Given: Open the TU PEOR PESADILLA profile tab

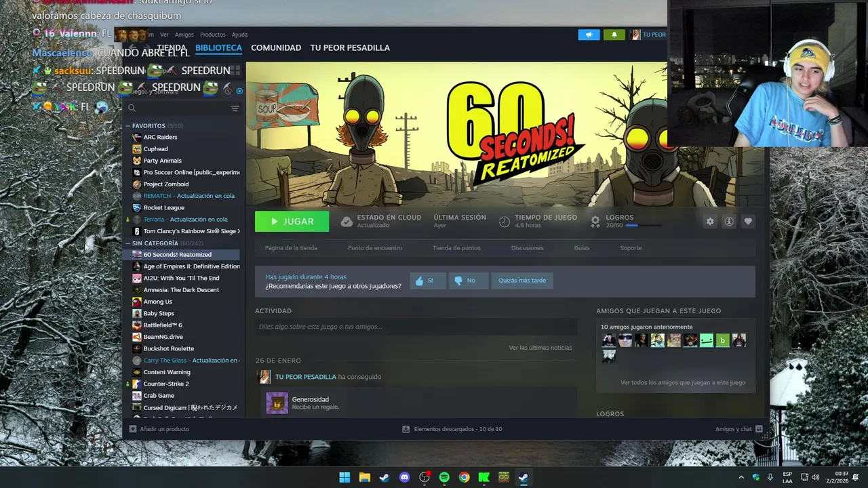Looking at the screenshot, I should tap(350, 48).
